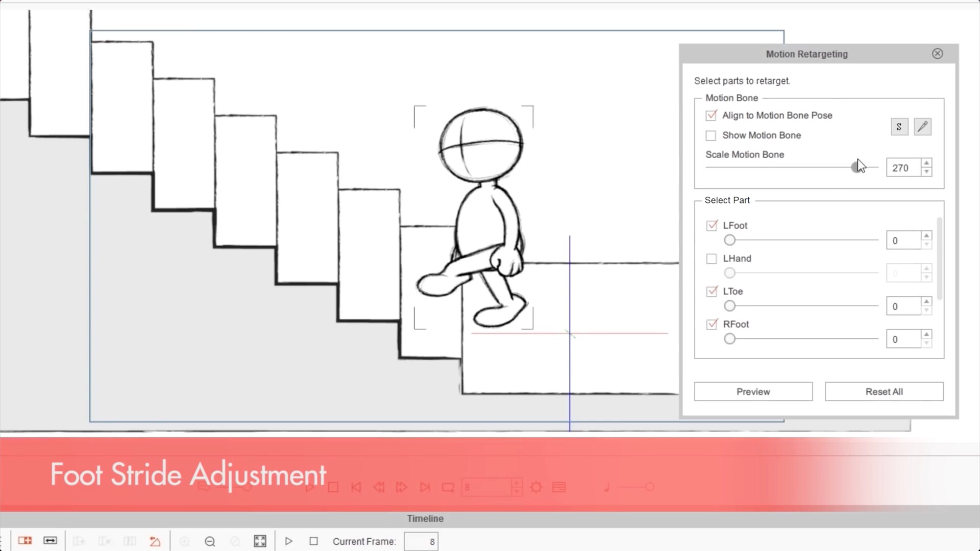Click the S button in Motion Bone
This screenshot has width=980, height=551.
(899, 127)
